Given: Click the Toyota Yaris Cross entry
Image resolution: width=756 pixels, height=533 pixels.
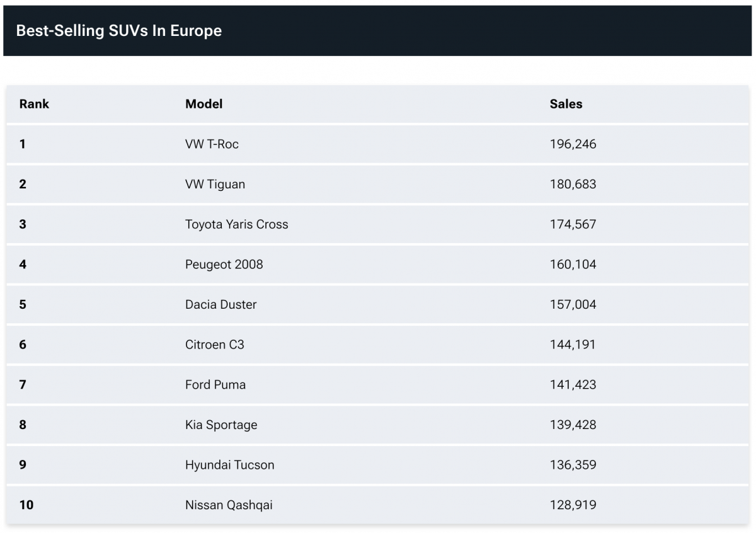Looking at the screenshot, I should pos(236,224).
